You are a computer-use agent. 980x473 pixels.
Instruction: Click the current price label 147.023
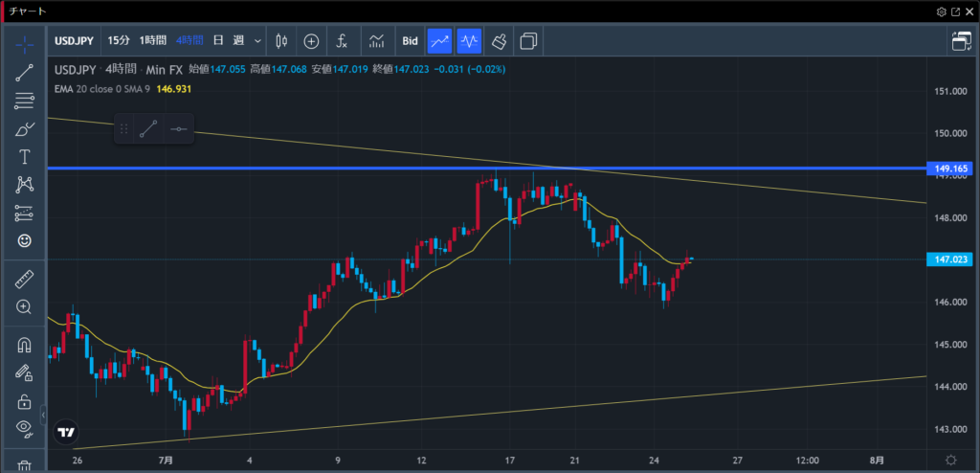click(x=949, y=259)
